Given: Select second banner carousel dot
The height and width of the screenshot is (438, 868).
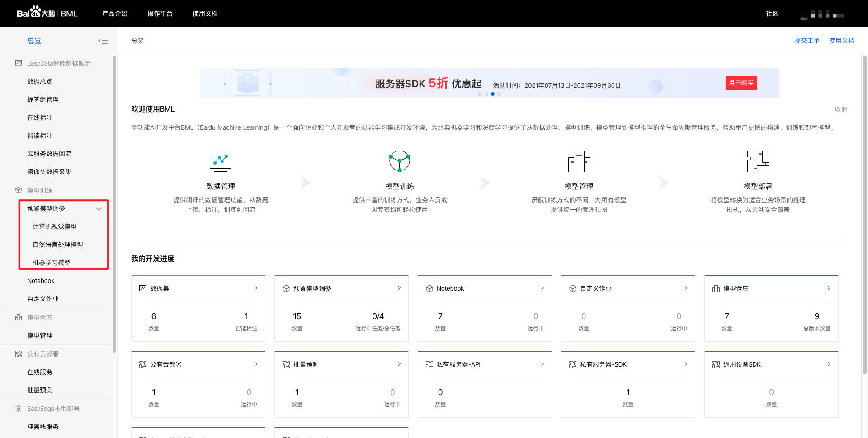Looking at the screenshot, I should click(x=486, y=94).
